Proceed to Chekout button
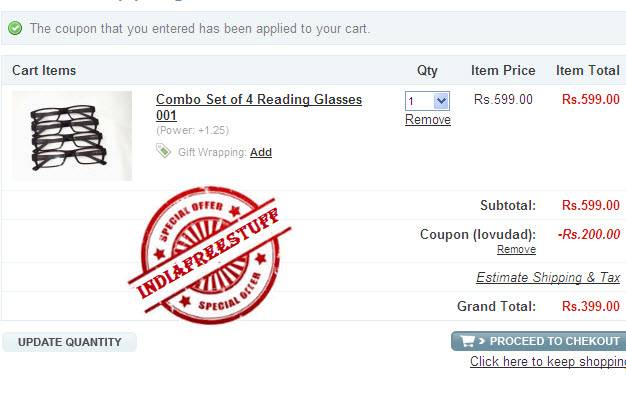Screen dimensions: 626x404 click(539, 341)
